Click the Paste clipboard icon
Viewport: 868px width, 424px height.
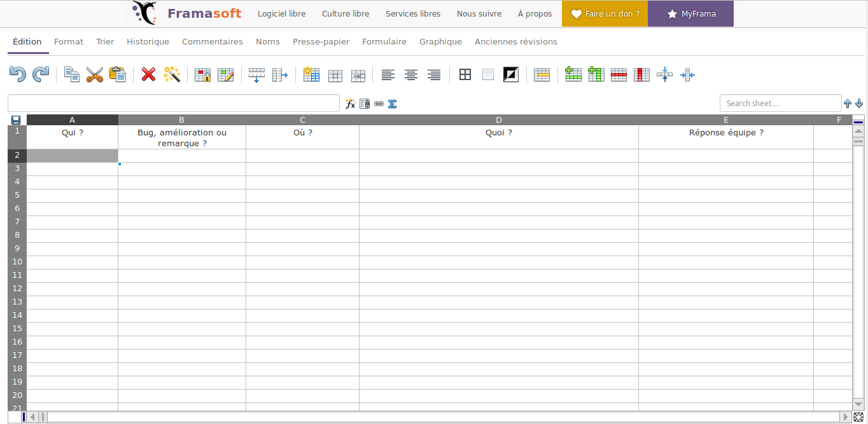click(x=118, y=75)
